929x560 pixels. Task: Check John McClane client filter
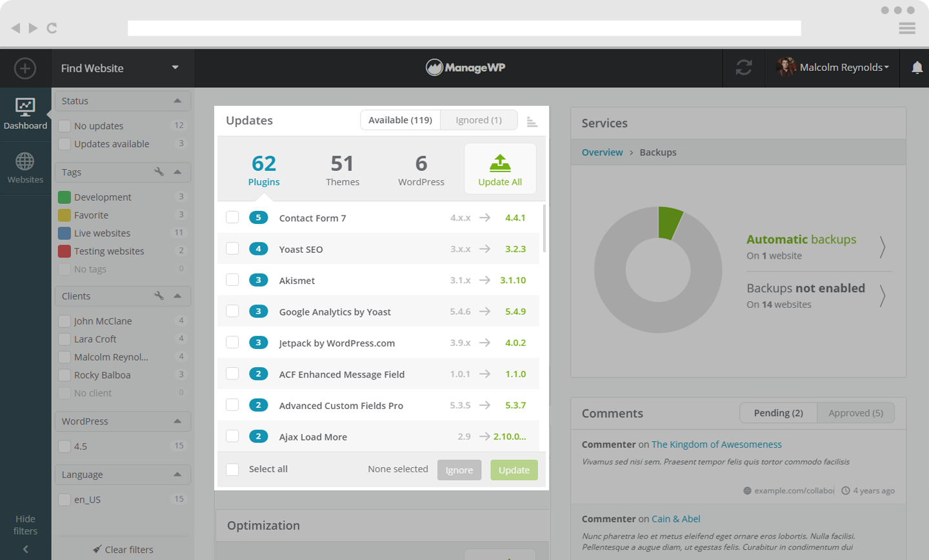pyautogui.click(x=65, y=321)
